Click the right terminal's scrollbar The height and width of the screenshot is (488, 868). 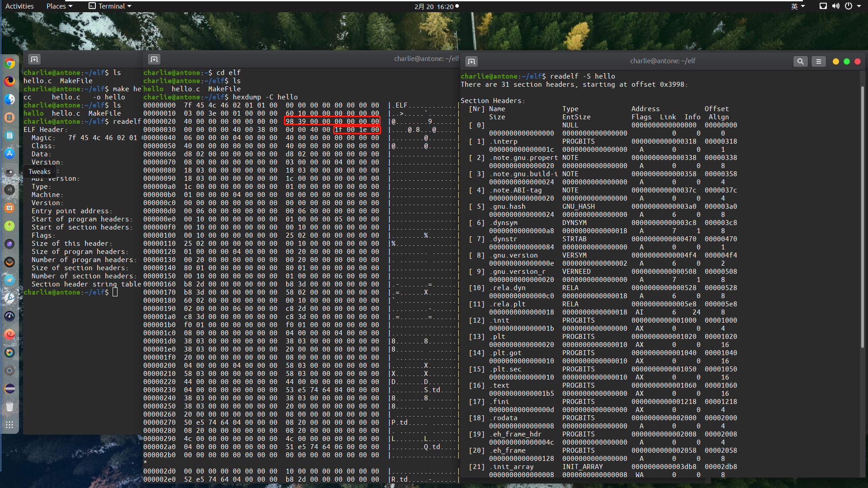point(862,217)
